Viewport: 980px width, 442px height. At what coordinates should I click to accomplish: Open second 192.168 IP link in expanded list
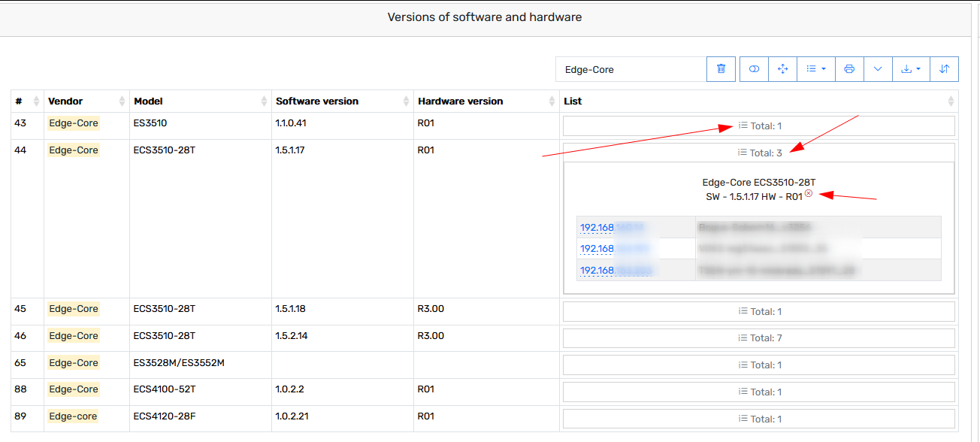tap(614, 249)
